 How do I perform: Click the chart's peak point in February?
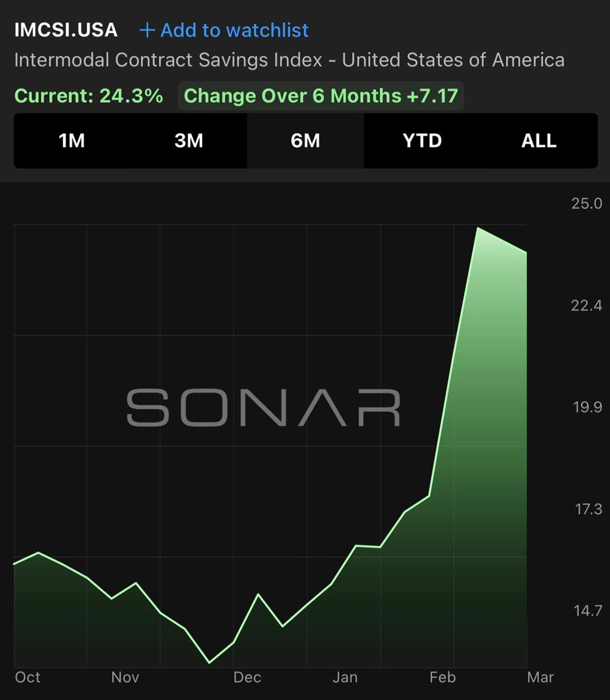[x=478, y=228]
